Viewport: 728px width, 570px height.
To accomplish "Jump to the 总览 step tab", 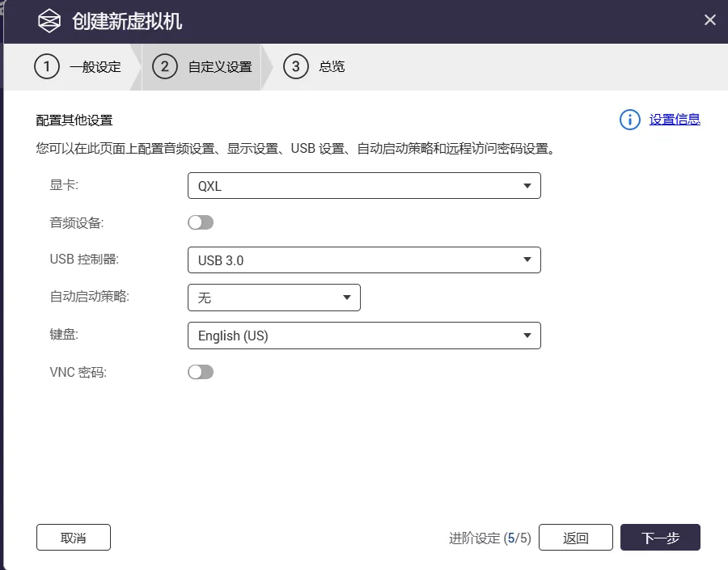I will click(x=332, y=66).
